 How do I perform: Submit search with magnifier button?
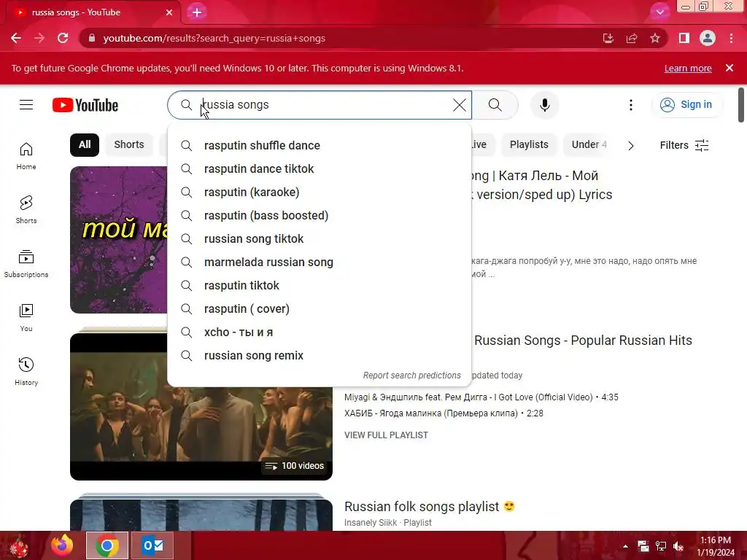pyautogui.click(x=495, y=105)
